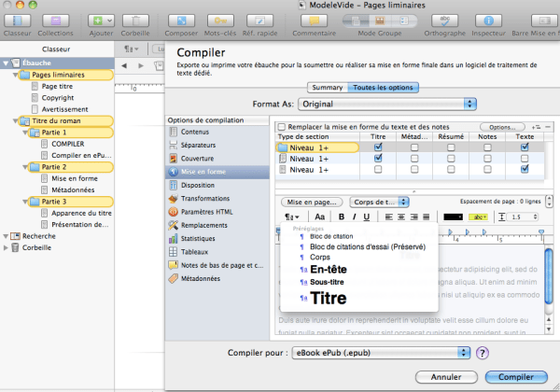Click the Compiler button
Image resolution: width=560 pixels, height=392 pixels.
[x=516, y=377]
